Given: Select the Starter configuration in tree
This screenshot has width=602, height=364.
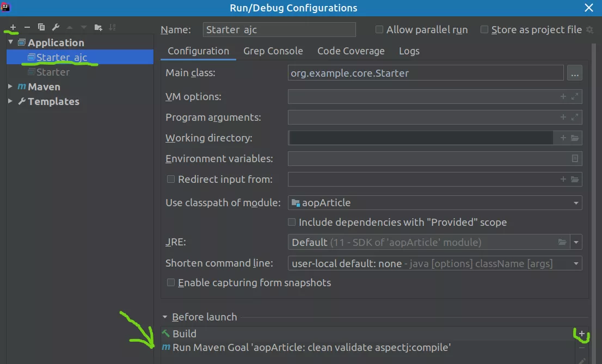Looking at the screenshot, I should (x=53, y=72).
